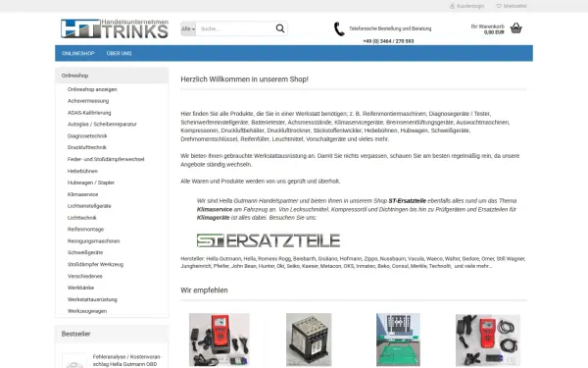Open the 'Alle' search category dropdown
Screen dimensions: 588x368
pos(188,28)
